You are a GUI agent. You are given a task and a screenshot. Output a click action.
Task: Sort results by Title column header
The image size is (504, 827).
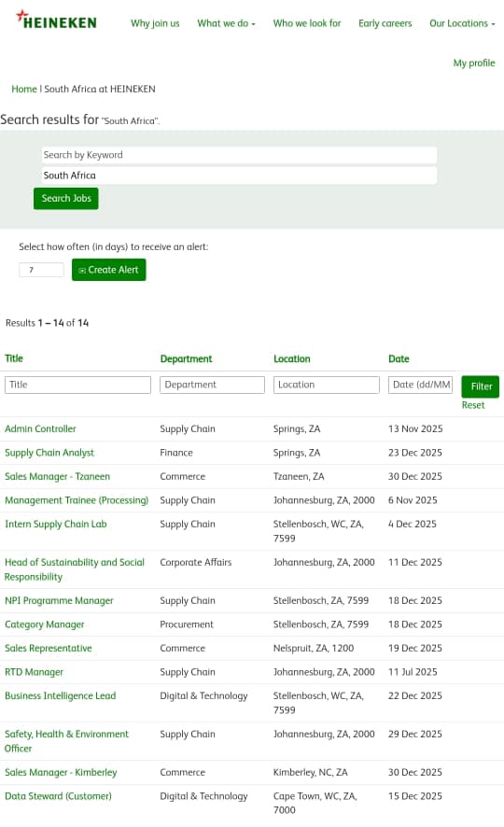tap(14, 358)
